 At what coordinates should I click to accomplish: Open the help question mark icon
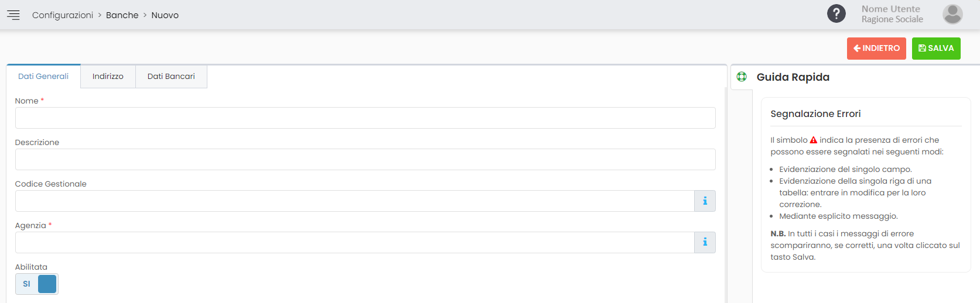(836, 13)
